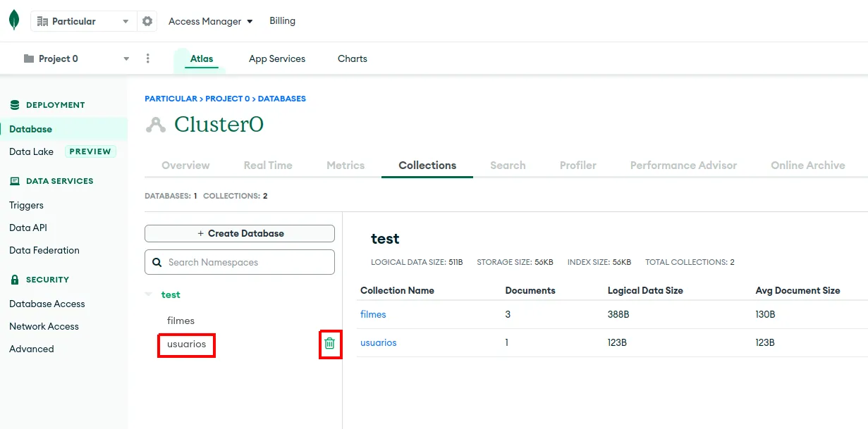Open the filmes collection link in table

[373, 314]
